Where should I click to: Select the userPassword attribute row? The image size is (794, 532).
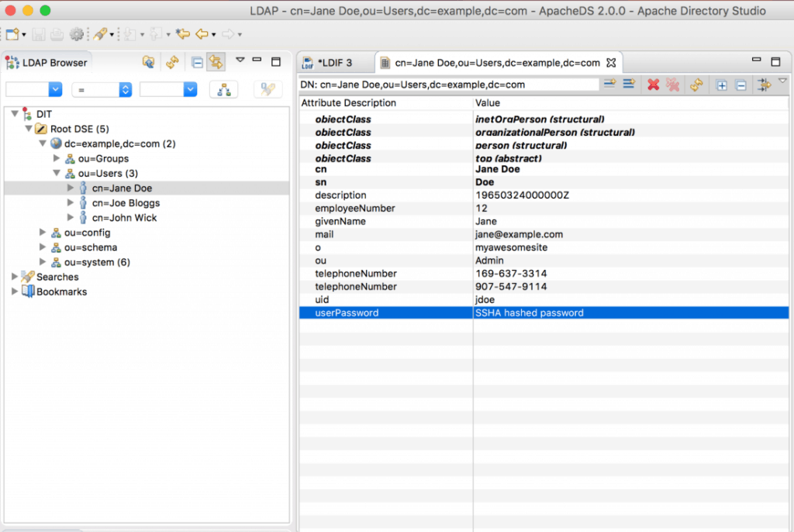coord(544,313)
